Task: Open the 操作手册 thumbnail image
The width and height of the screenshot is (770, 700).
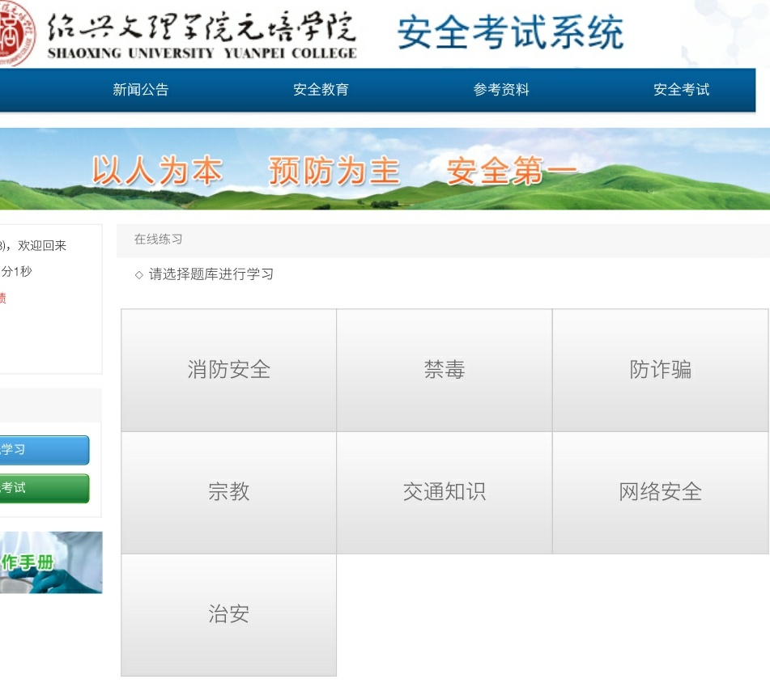Action: coord(50,562)
